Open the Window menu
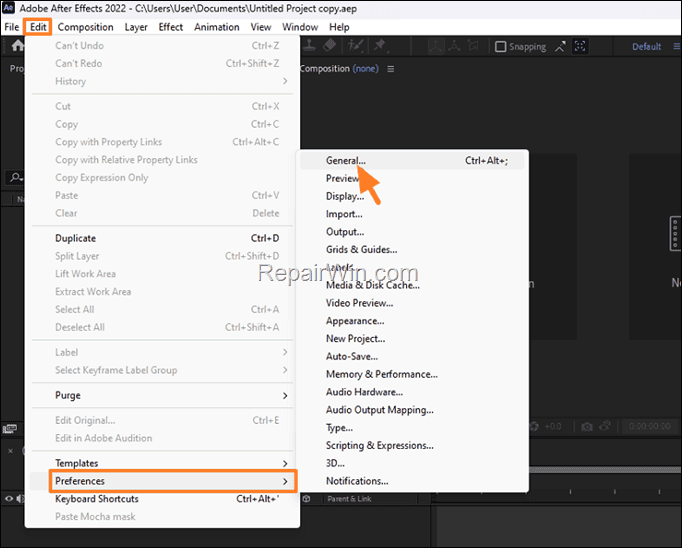This screenshot has height=548, width=682. (300, 27)
